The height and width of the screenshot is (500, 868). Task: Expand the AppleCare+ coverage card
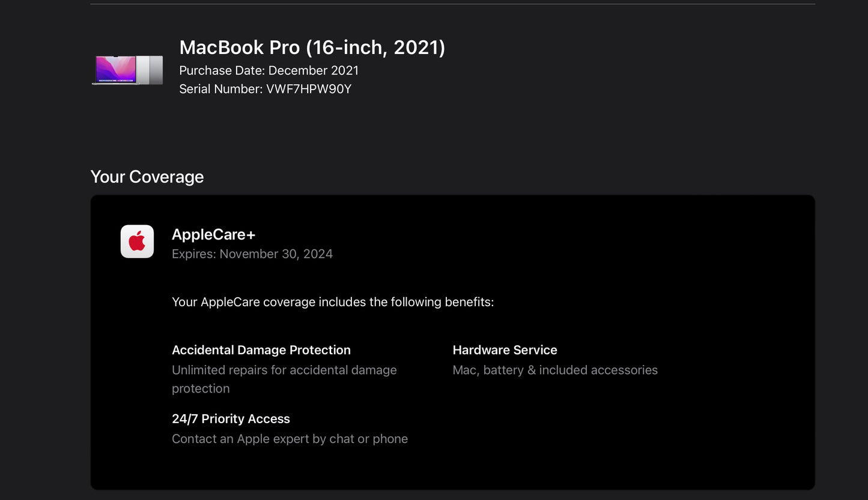click(x=452, y=342)
